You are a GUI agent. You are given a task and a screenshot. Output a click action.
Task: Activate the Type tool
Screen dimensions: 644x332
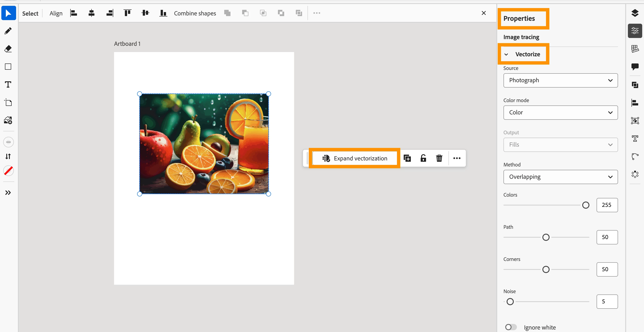click(x=8, y=85)
